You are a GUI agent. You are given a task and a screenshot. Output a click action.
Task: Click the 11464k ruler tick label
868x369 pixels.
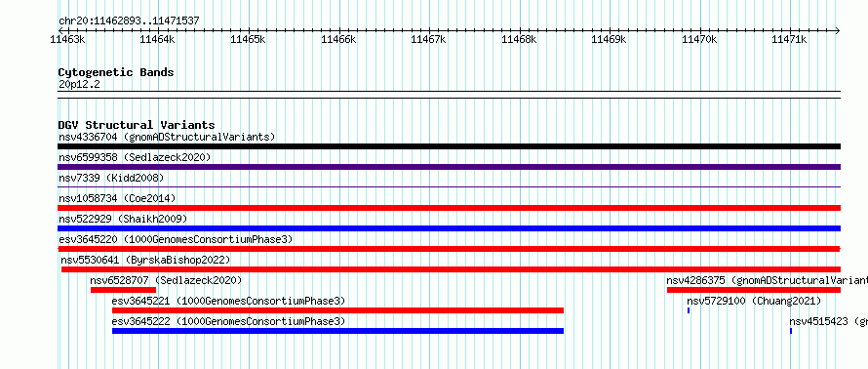[157, 39]
